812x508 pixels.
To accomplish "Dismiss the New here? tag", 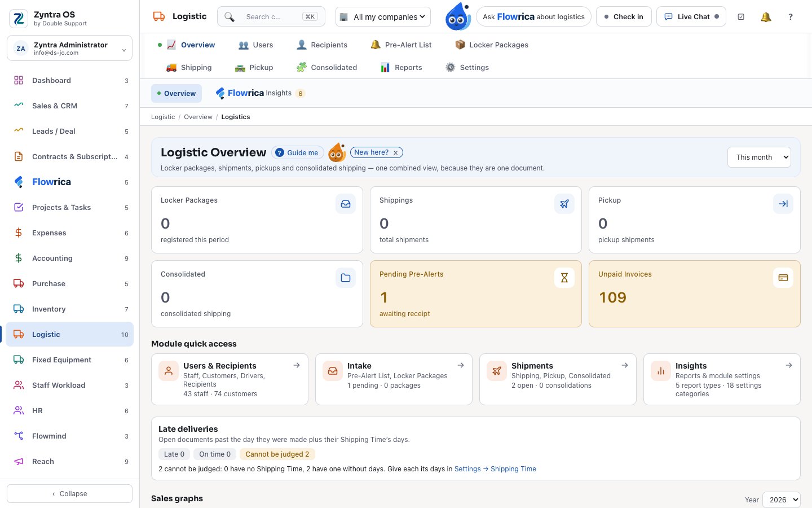I will coord(396,152).
